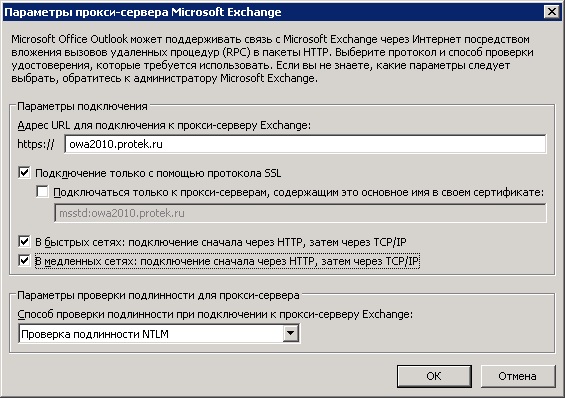Click the label text 'В быстрых сетях'
Image resolution: width=565 pixels, height=398 pixels.
pyautogui.click(x=79, y=242)
